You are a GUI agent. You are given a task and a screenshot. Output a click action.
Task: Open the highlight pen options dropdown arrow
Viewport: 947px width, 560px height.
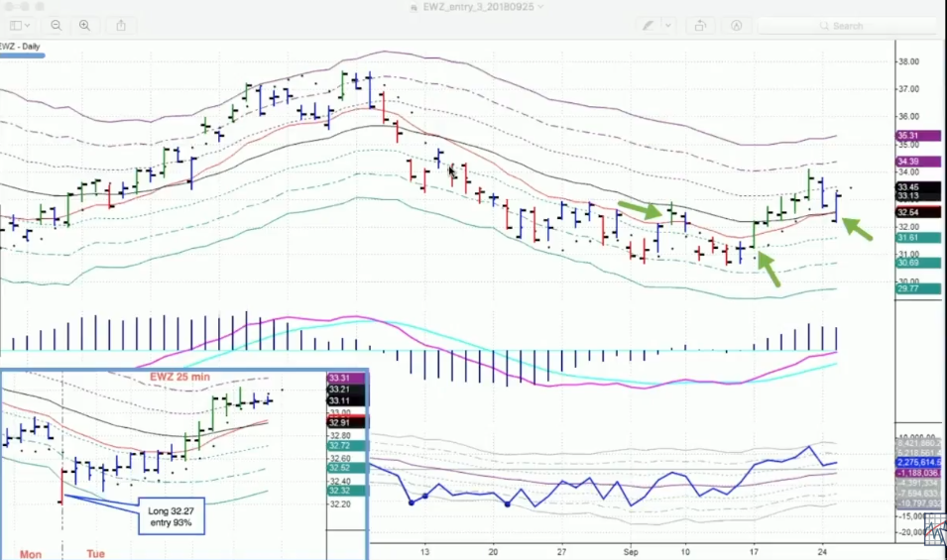pyautogui.click(x=668, y=25)
